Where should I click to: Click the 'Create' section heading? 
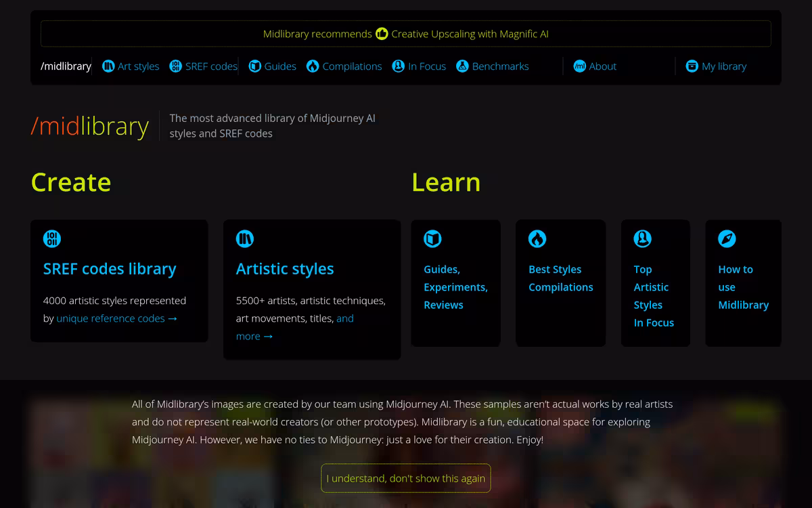pyautogui.click(x=71, y=182)
